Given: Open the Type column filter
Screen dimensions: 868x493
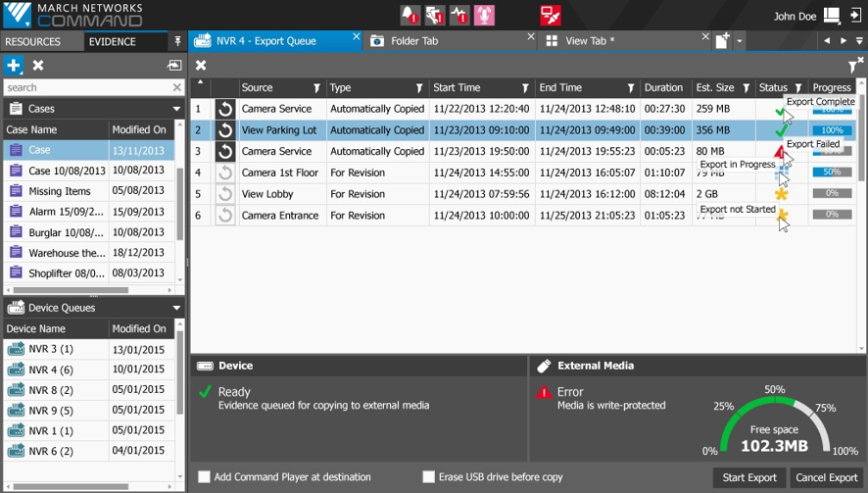Looking at the screenshot, I should [x=419, y=88].
